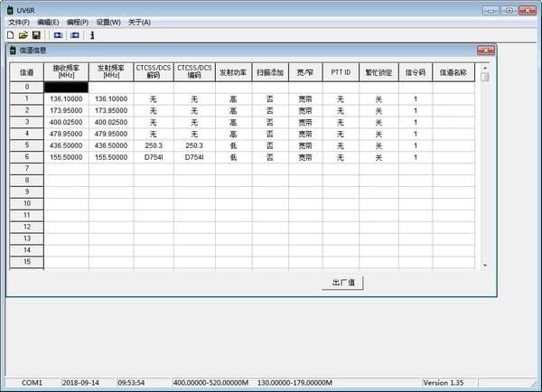This screenshot has width=542, height=392.
Task: Click decode value 250.3 in row 5
Action: coord(154,145)
